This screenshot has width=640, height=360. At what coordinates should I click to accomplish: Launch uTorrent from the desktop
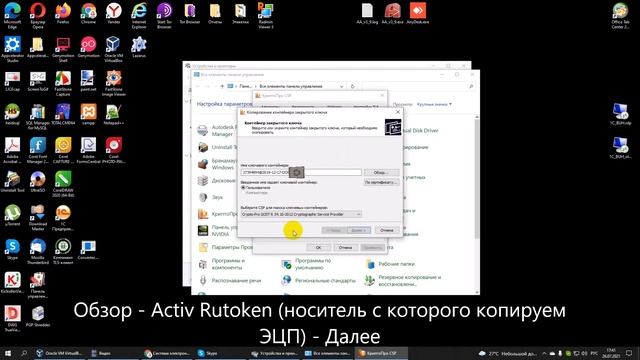[x=12, y=215]
